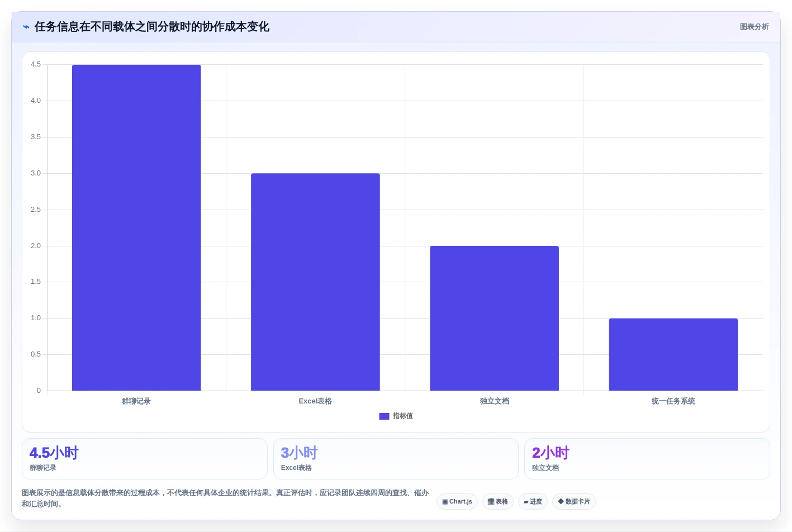
Task: Click the 群聊记录 x-axis label
Action: point(136,401)
